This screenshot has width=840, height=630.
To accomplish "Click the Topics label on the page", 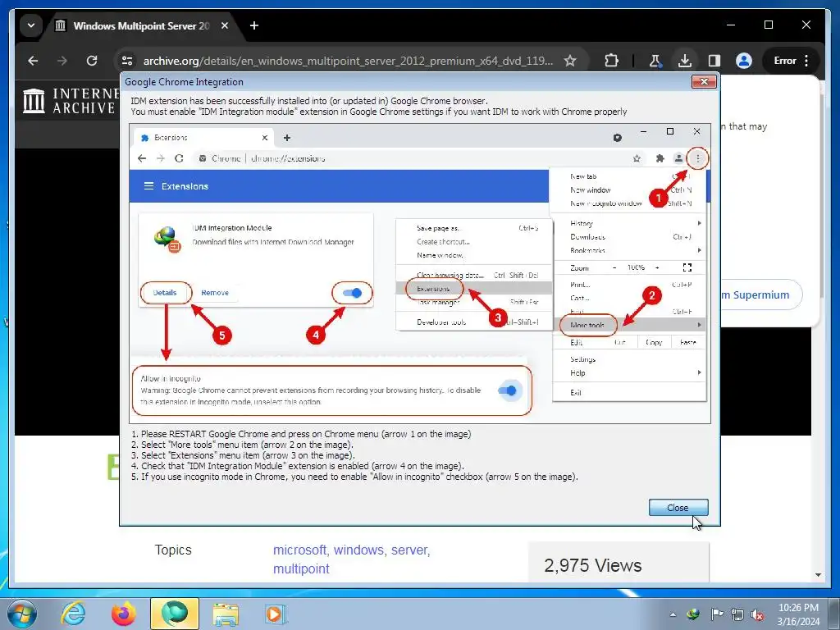I will click(x=173, y=550).
